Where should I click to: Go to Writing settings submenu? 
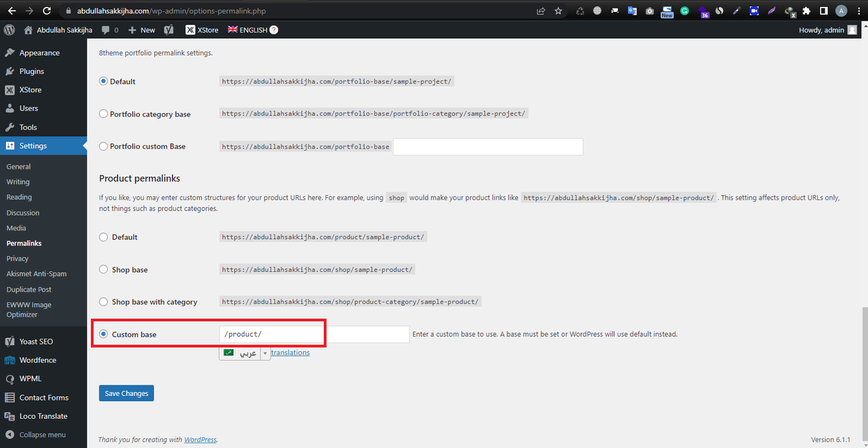pos(18,182)
